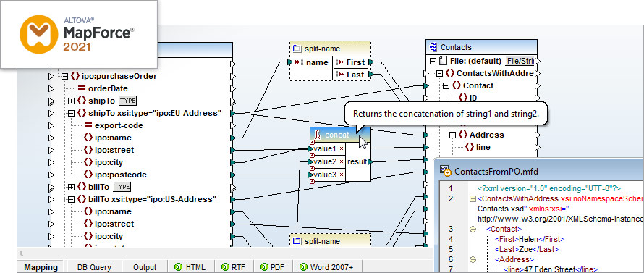Click the PDF tab green icon

point(264,266)
